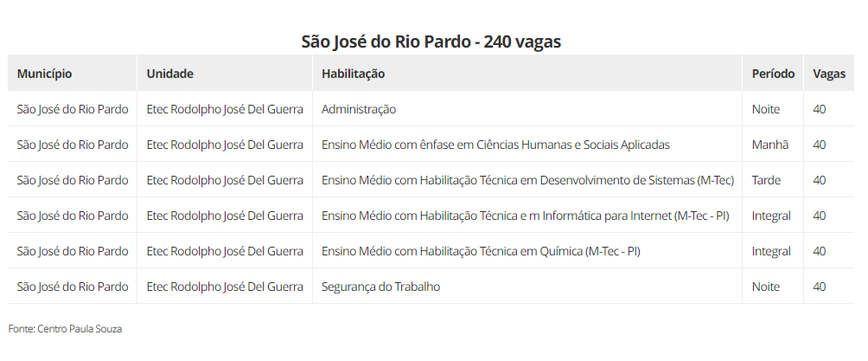Click the Administração course cell
This screenshot has width=868, height=361.
click(x=359, y=109)
